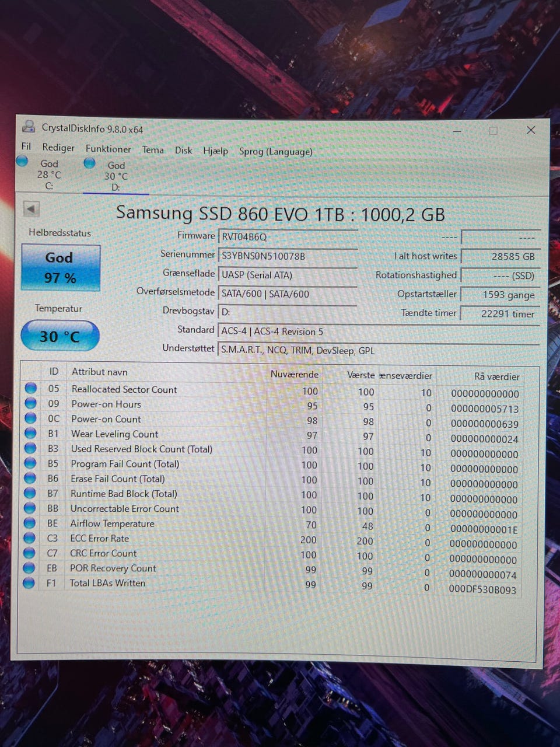Viewport: 560px width, 747px height.
Task: Click raw value 000DF530B093
Action: point(482,589)
